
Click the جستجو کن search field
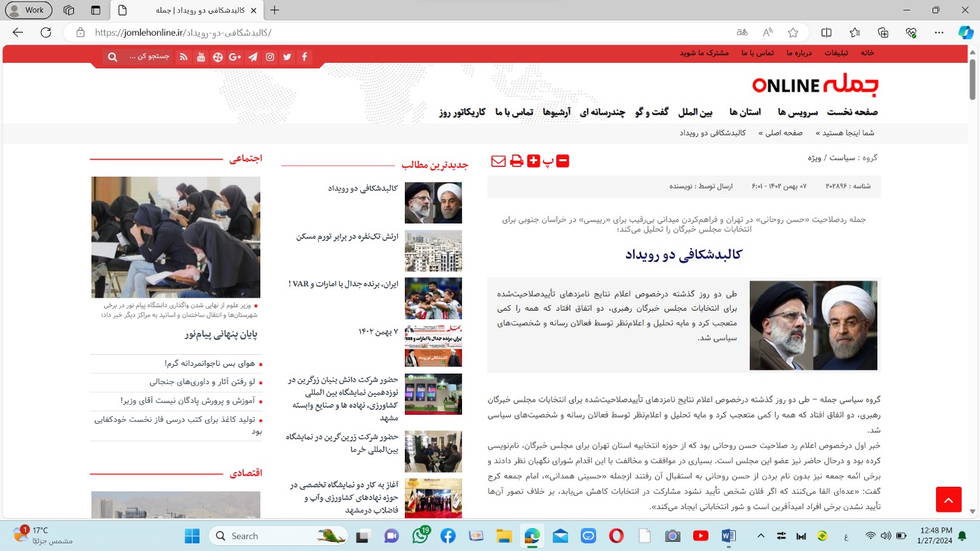pyautogui.click(x=149, y=57)
